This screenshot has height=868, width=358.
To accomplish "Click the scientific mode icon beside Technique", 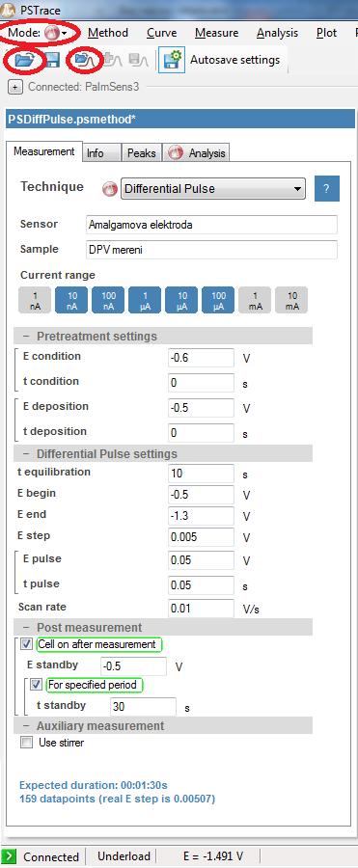I will click(x=110, y=189).
